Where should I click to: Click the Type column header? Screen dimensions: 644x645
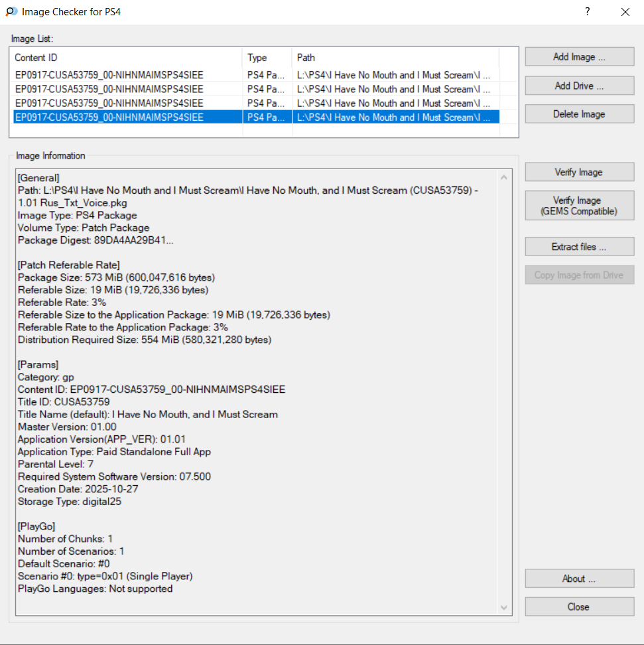point(267,58)
